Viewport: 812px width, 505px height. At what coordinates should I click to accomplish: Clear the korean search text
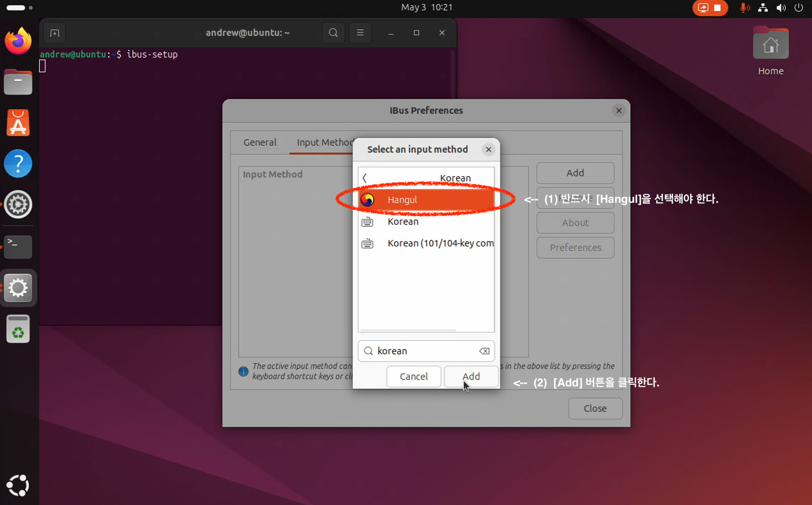(x=484, y=351)
